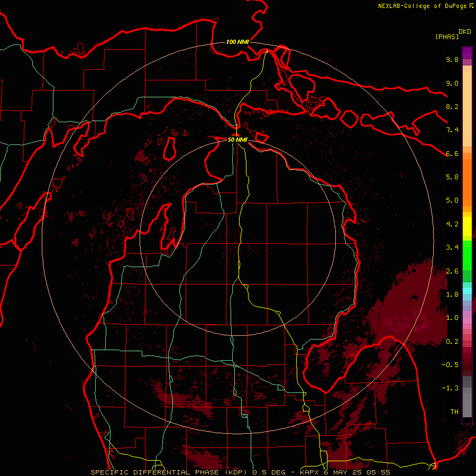This screenshot has width=476, height=476.
Task: Click the -1.3 legend value
Action: [x=450, y=388]
